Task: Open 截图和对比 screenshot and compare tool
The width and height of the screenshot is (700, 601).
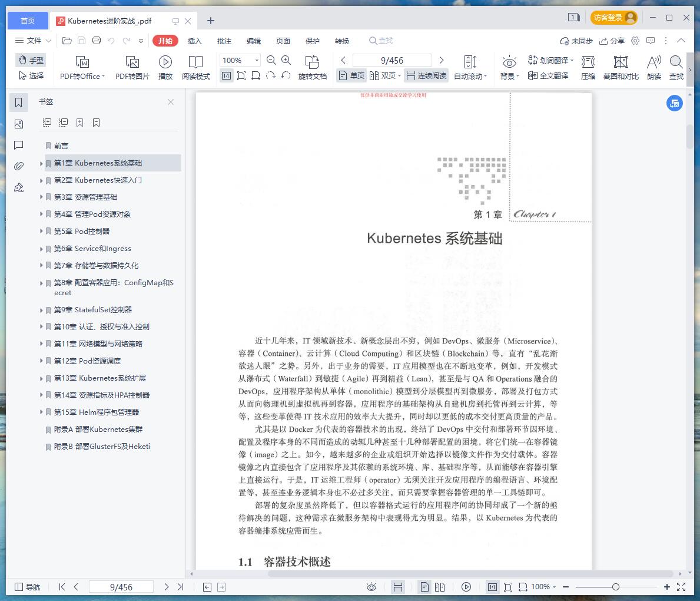Action: [x=621, y=68]
